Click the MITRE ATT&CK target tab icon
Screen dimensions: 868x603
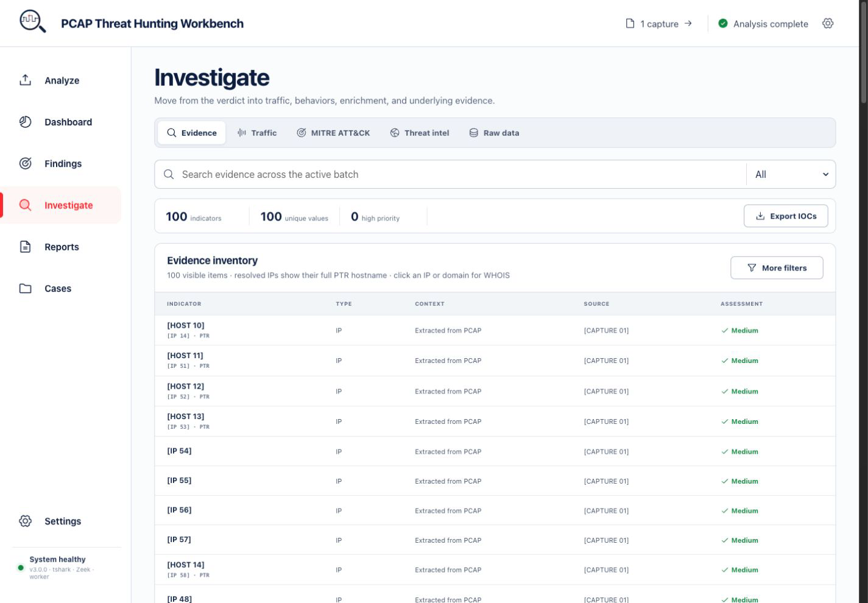pos(302,133)
